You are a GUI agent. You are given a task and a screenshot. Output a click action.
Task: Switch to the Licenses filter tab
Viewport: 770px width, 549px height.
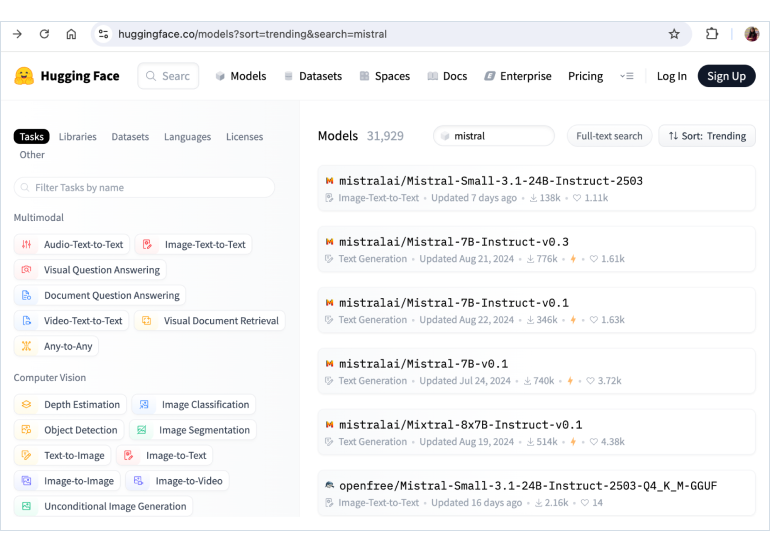244,137
